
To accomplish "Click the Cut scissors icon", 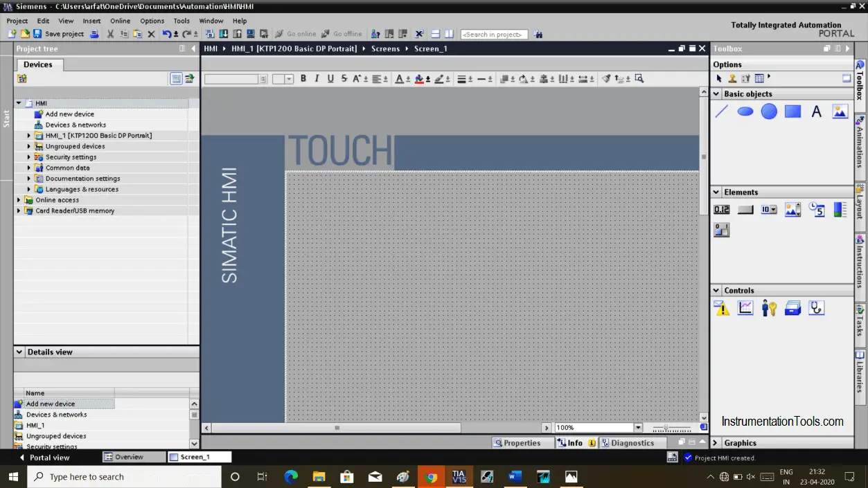I will coord(110,34).
